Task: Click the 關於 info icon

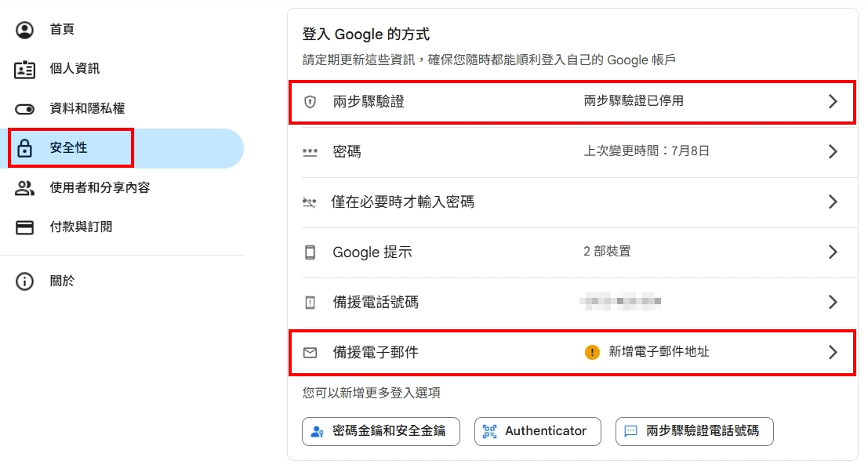Action: click(25, 281)
